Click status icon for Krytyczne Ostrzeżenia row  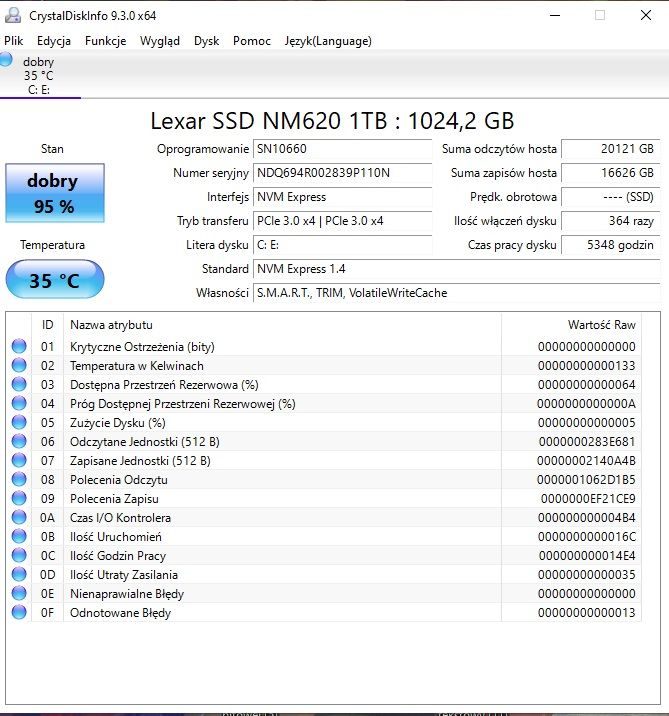click(x=19, y=347)
